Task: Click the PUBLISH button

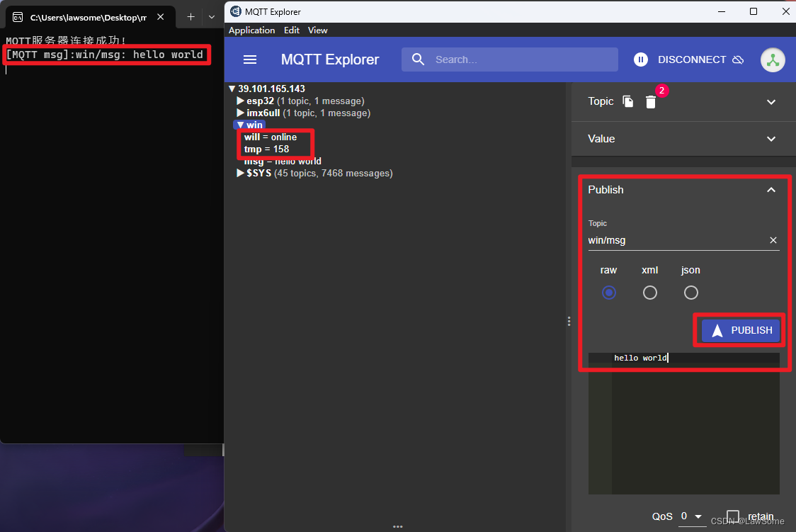Action: 739,330
